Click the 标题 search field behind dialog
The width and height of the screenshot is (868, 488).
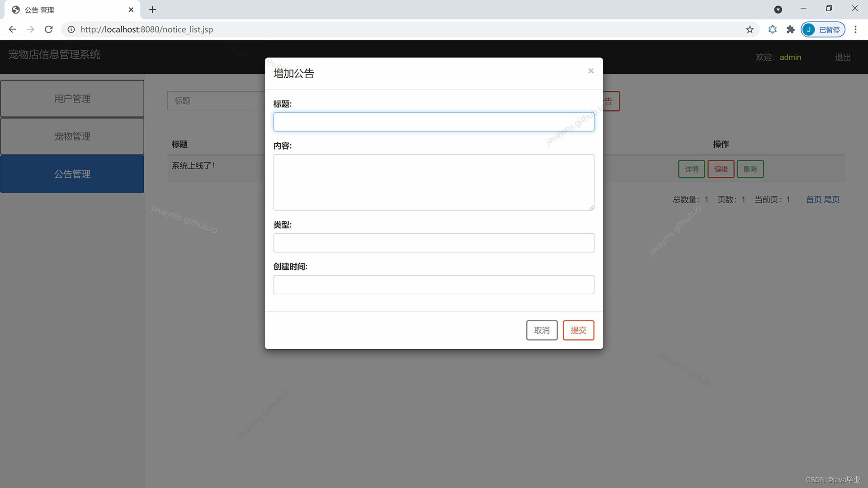(216, 101)
